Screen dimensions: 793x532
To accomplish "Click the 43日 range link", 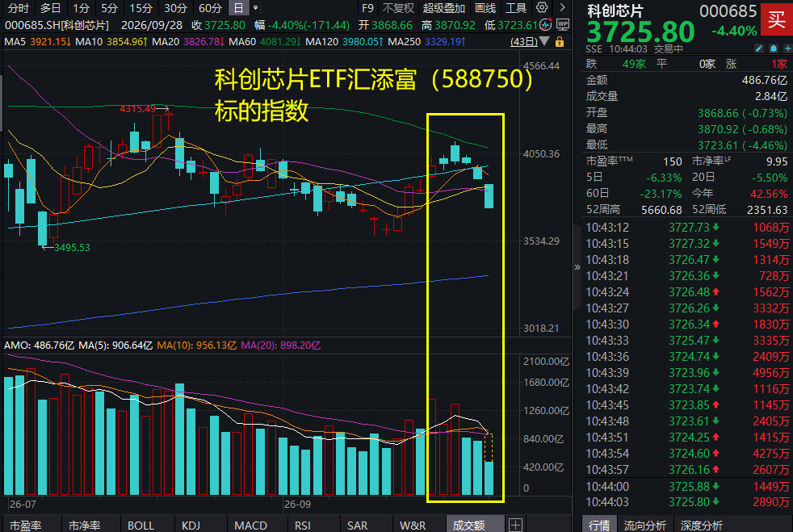I will click(x=524, y=41).
